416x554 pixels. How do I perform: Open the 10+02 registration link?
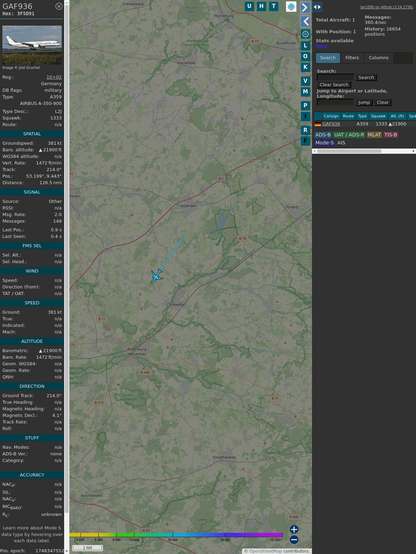(54, 77)
